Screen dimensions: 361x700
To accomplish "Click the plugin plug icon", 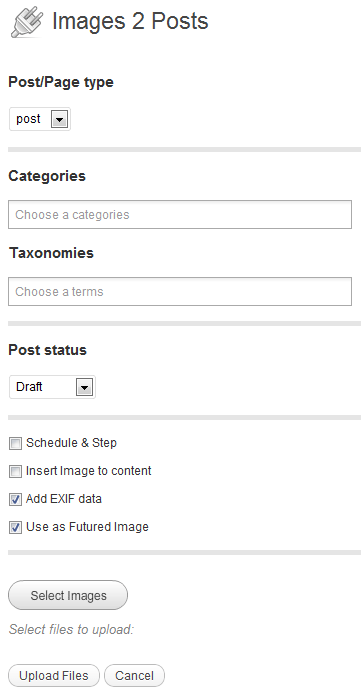I will point(27,21).
